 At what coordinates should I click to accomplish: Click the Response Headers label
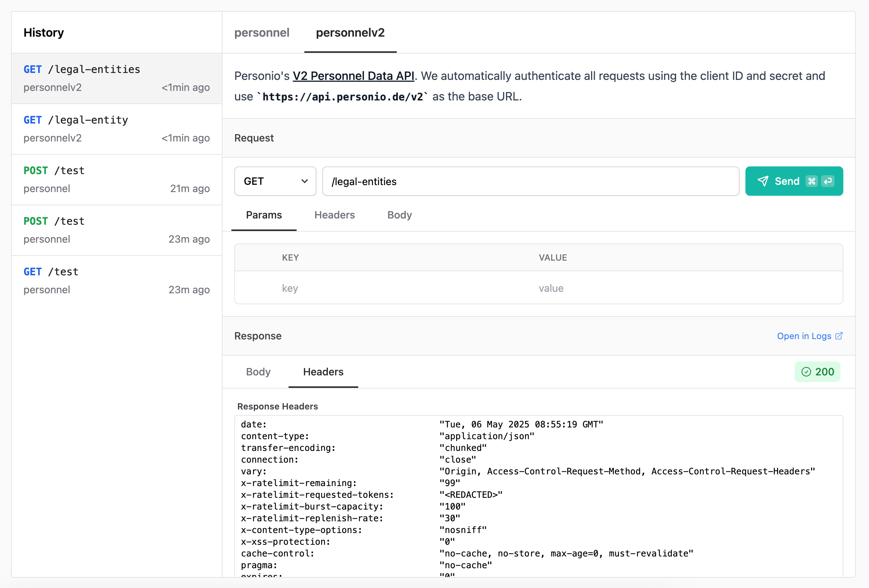(x=278, y=406)
